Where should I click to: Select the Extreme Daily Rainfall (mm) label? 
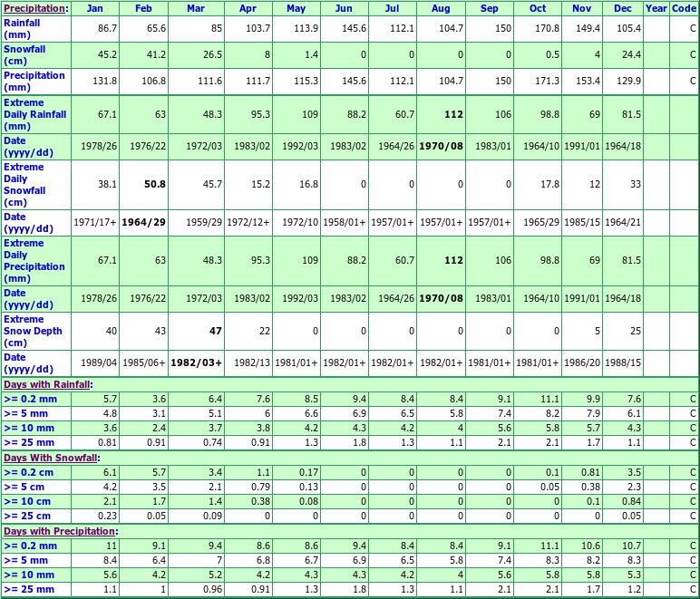pyautogui.click(x=34, y=114)
